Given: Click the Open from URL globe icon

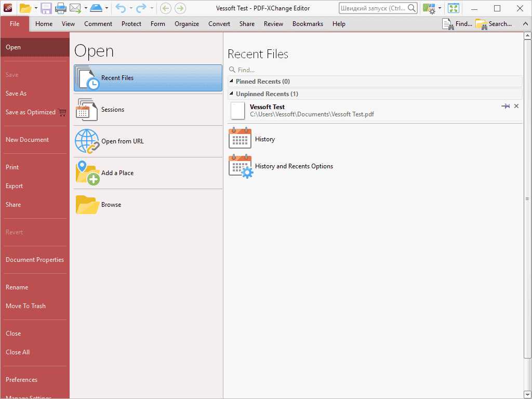Looking at the screenshot, I should (x=87, y=141).
